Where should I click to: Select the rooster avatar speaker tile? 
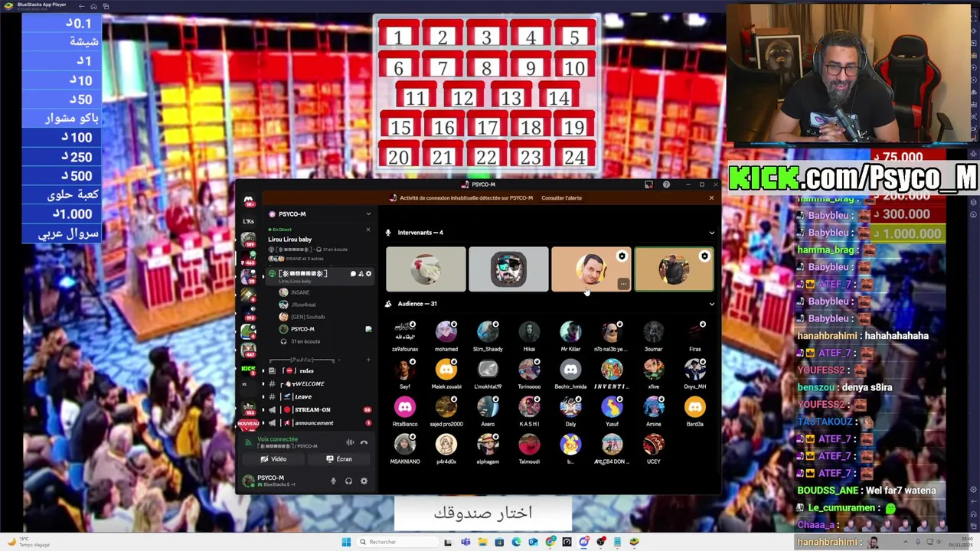pos(426,269)
